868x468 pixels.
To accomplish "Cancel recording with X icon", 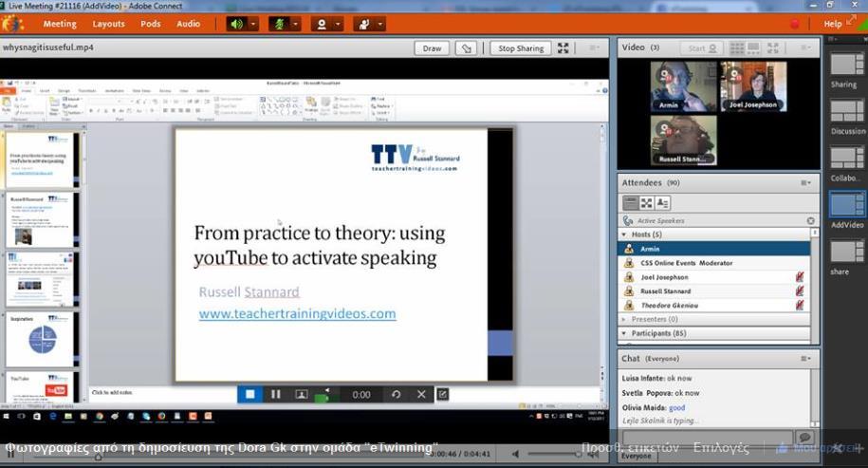I will coord(421,394).
